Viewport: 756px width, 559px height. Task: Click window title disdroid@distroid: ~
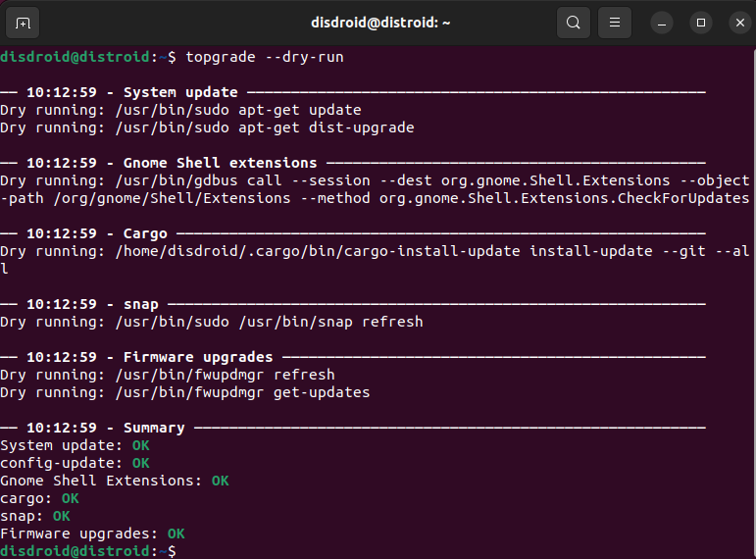pyautogui.click(x=380, y=23)
